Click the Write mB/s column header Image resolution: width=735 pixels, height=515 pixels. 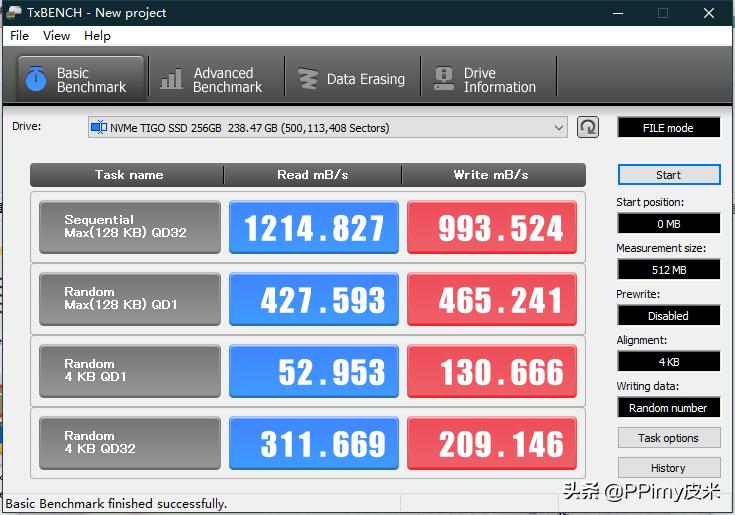(494, 175)
